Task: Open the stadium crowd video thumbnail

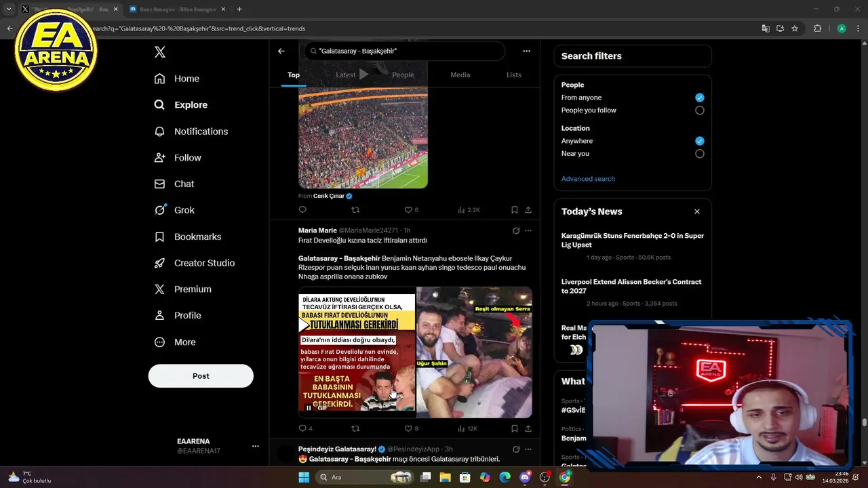Action: coord(363,138)
